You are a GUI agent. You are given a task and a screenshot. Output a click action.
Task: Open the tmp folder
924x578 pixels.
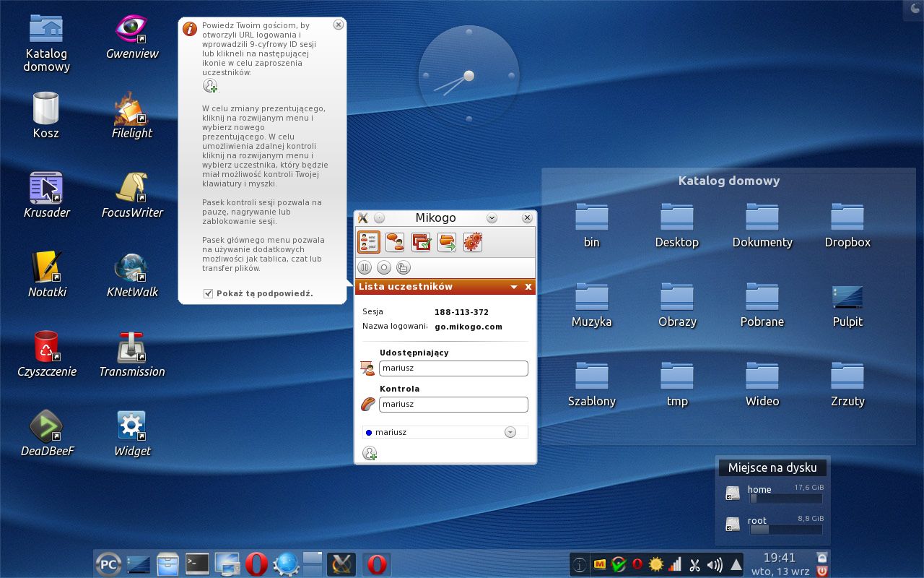point(677,384)
